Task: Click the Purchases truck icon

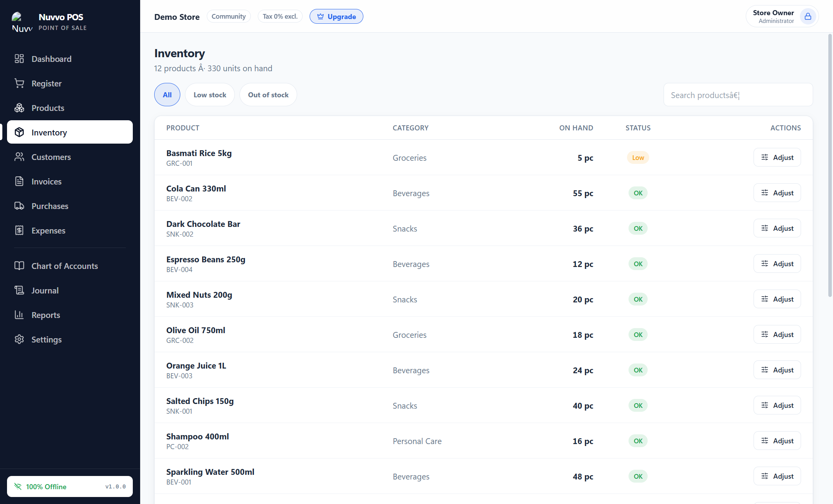Action: [19, 206]
